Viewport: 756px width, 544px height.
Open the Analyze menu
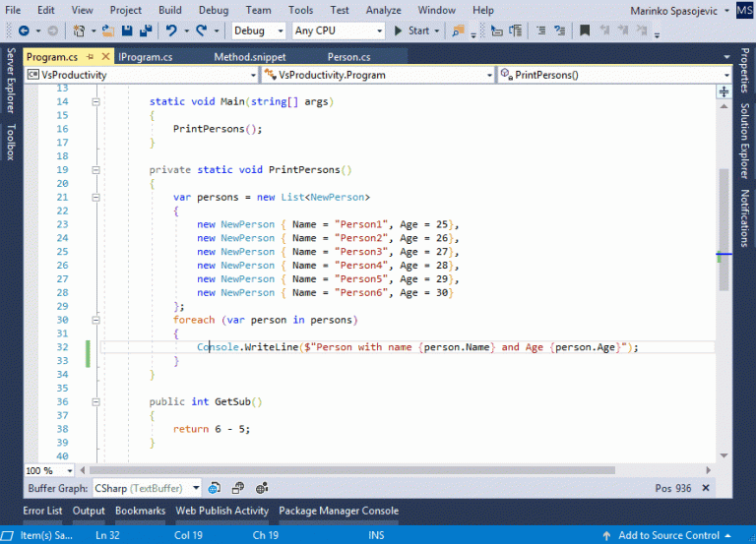tap(384, 10)
